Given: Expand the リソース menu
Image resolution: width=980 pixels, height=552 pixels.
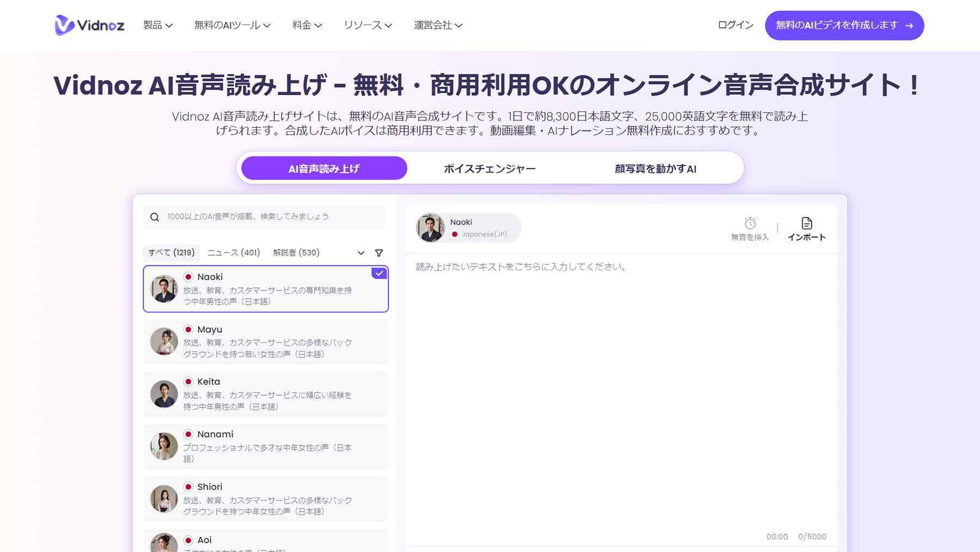Looking at the screenshot, I should click(x=368, y=25).
